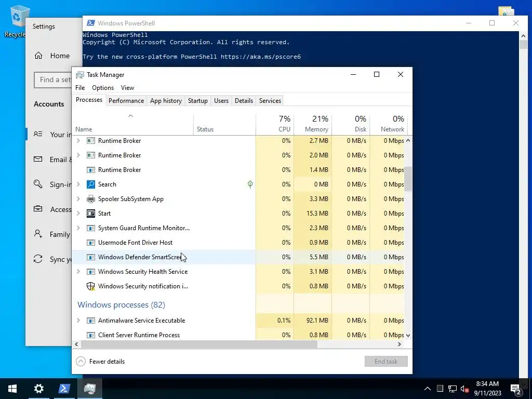Switch to the Users tab

pos(221,101)
